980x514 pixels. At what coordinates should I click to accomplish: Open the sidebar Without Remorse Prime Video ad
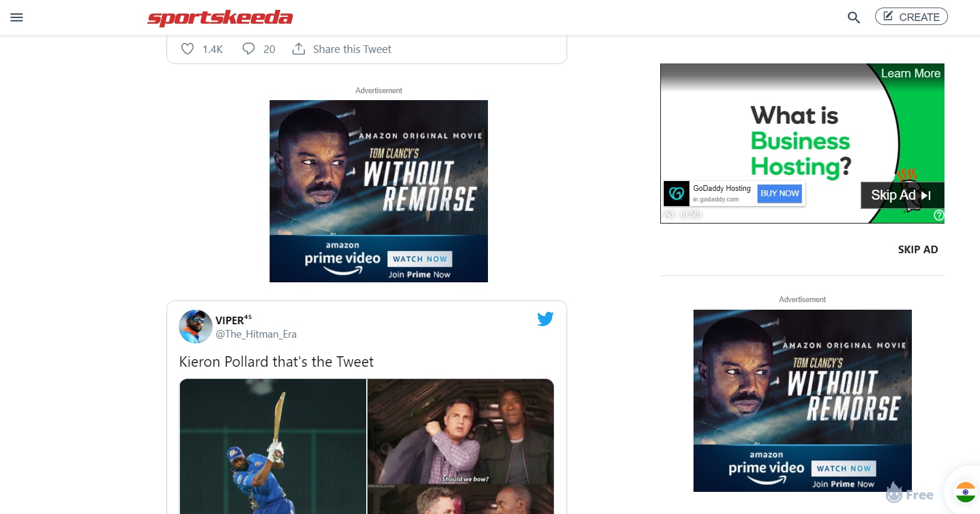click(802, 400)
